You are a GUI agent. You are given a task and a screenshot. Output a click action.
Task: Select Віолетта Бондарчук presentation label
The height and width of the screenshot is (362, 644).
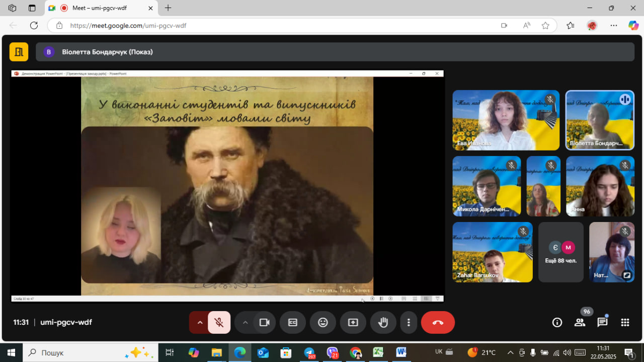tap(107, 52)
